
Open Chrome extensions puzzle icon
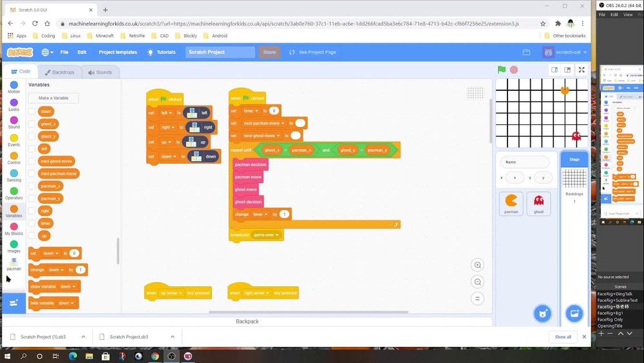click(x=558, y=23)
